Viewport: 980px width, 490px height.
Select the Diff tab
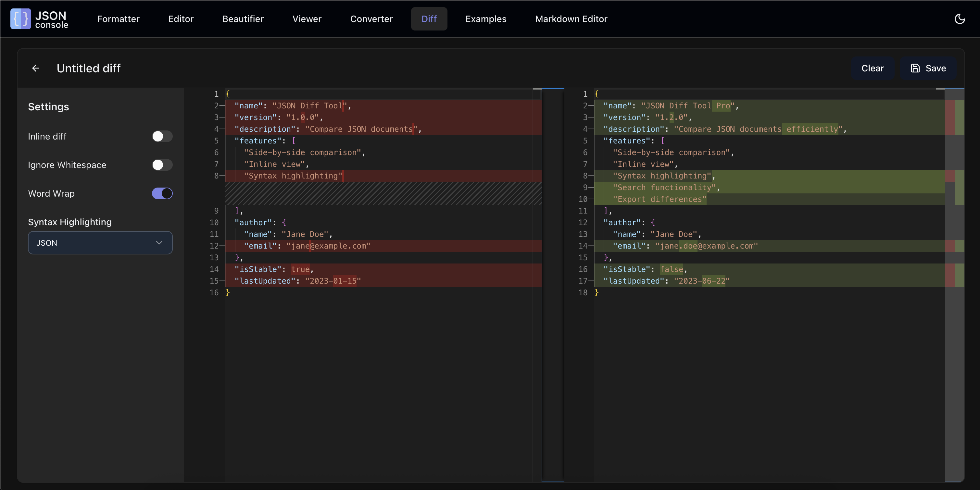coord(429,18)
